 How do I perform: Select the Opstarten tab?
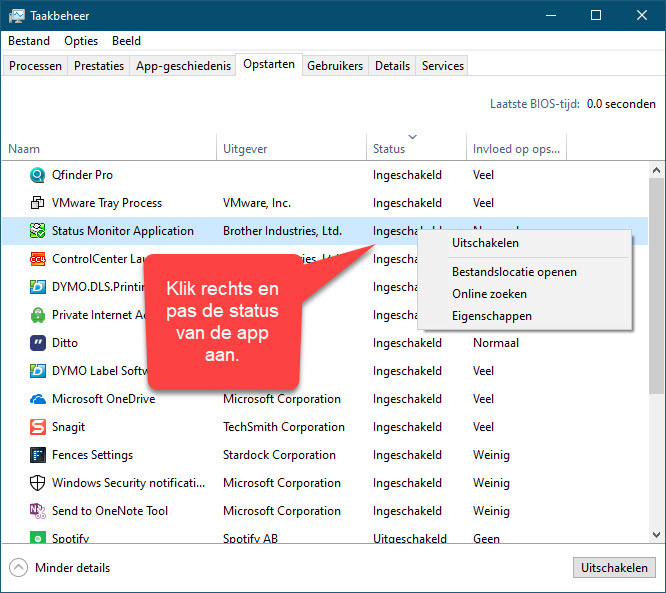pyautogui.click(x=269, y=65)
